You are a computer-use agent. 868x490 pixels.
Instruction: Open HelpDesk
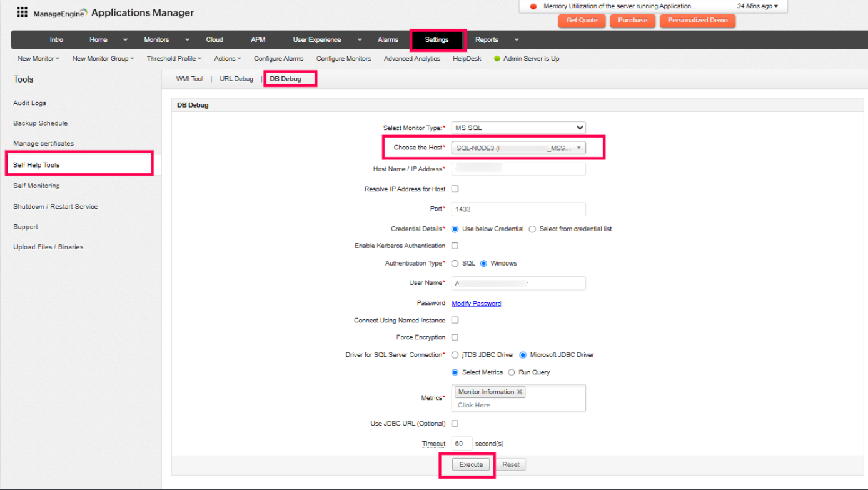tap(467, 59)
